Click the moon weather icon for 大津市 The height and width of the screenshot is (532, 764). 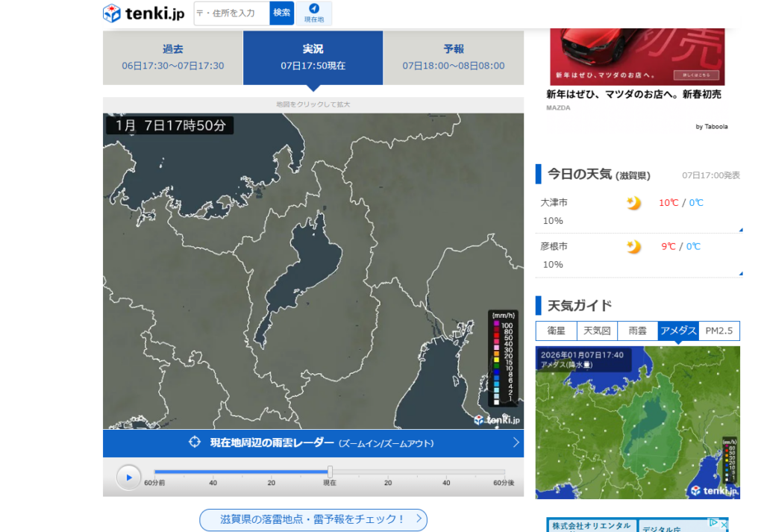633,203
